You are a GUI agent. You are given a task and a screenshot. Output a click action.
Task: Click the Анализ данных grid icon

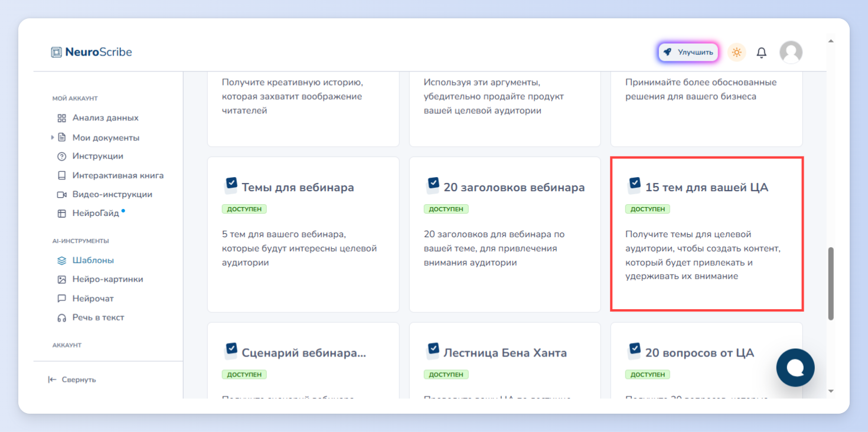point(61,118)
